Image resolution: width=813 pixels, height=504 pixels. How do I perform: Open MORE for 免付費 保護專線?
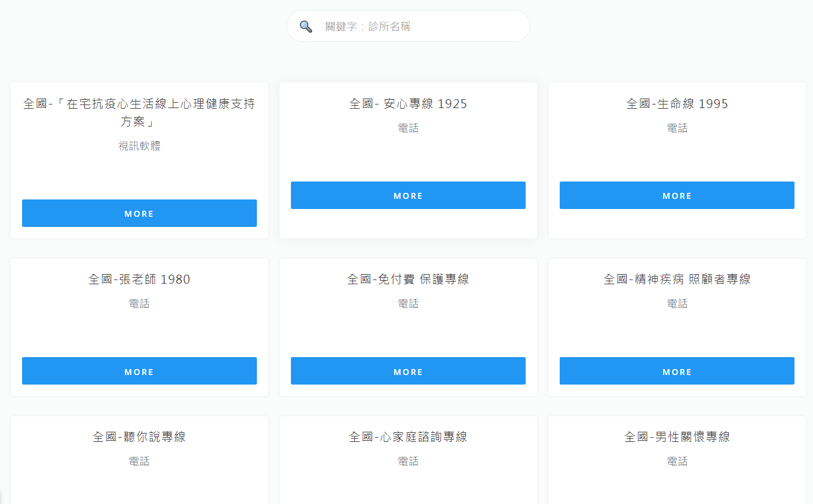[x=408, y=371]
